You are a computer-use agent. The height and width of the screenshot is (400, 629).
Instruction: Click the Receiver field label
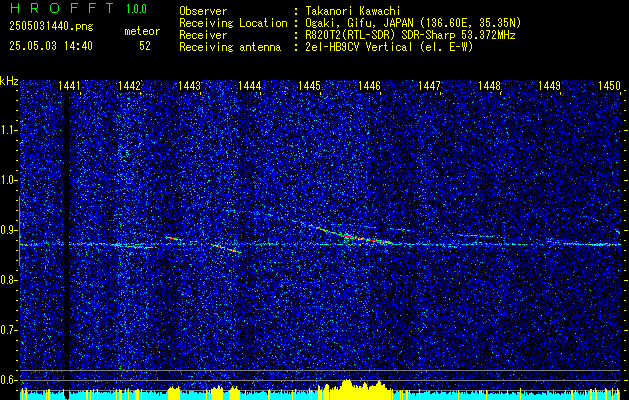(x=203, y=35)
